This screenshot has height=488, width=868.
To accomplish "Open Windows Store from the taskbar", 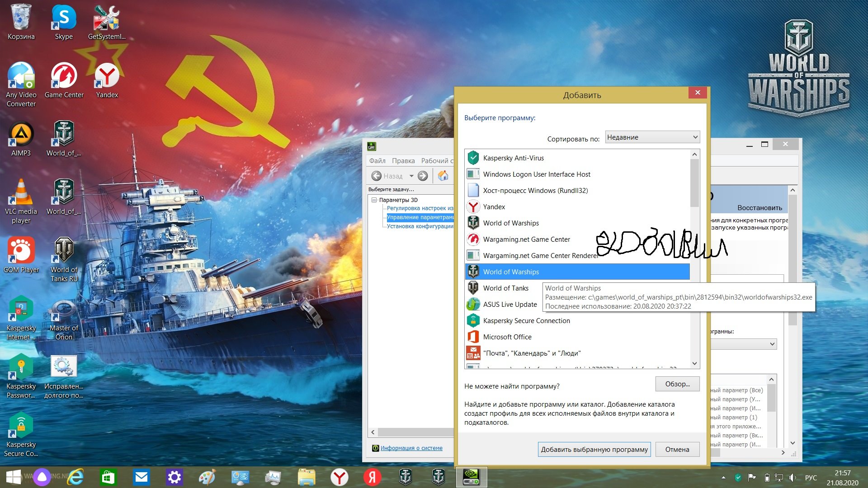I will point(108,477).
